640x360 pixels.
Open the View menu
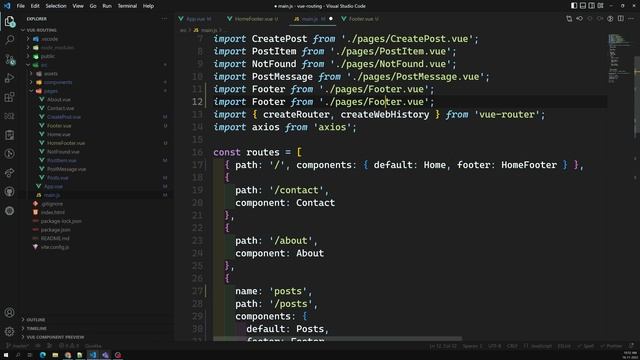[78, 6]
